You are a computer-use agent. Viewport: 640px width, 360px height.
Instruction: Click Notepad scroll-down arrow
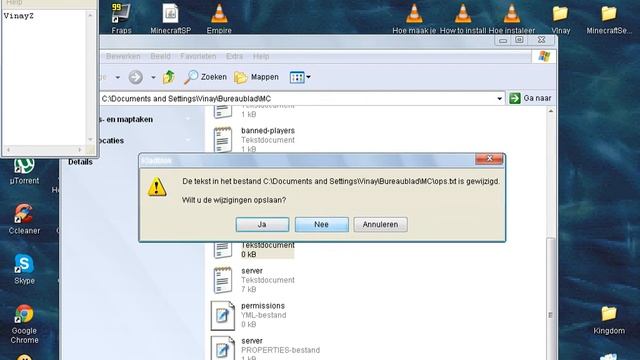pyautogui.click(x=90, y=140)
